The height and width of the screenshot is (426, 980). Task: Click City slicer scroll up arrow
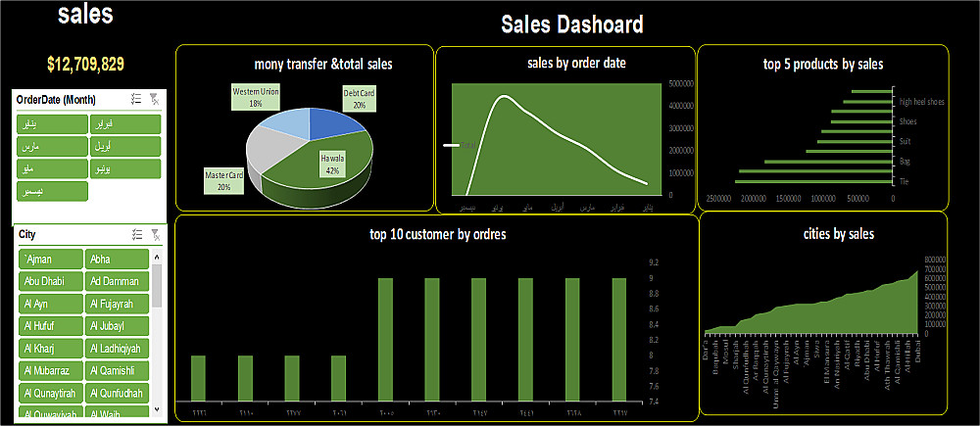point(157,258)
